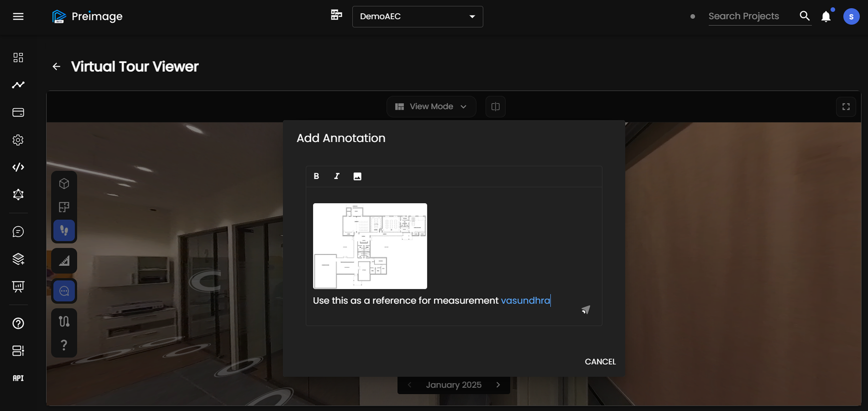Open the dashboard grid icon in sidebar
This screenshot has height=411, width=868.
point(18,57)
